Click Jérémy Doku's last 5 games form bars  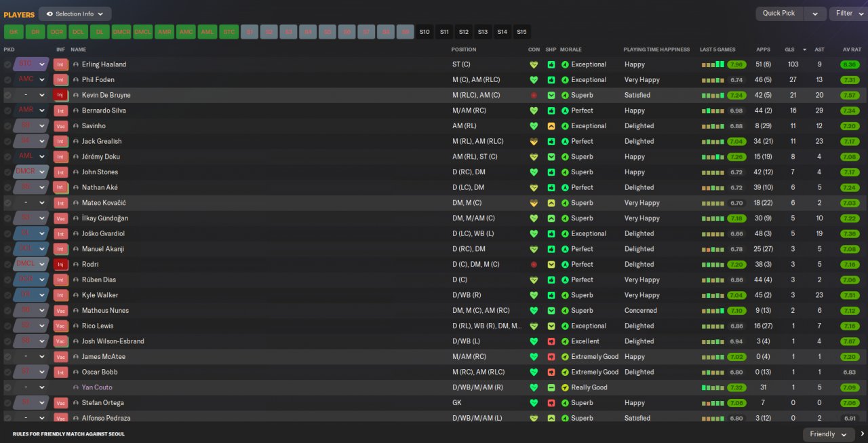[x=713, y=157]
